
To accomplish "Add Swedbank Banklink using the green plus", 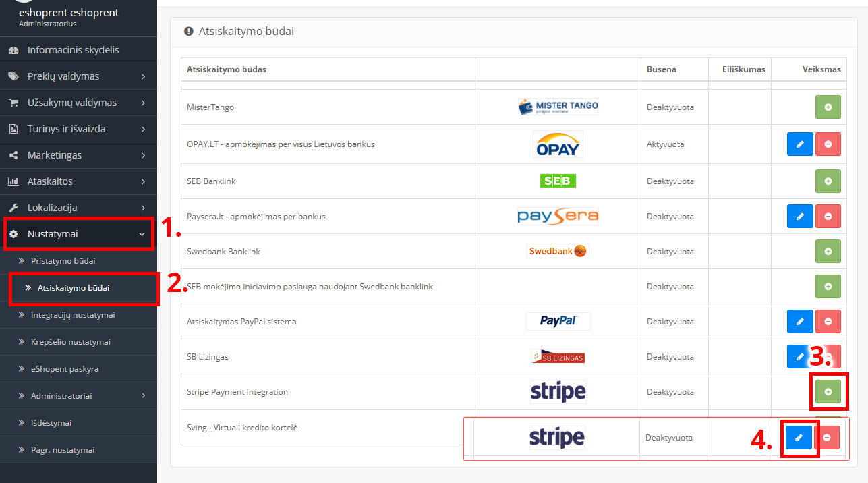I will coord(828,251).
